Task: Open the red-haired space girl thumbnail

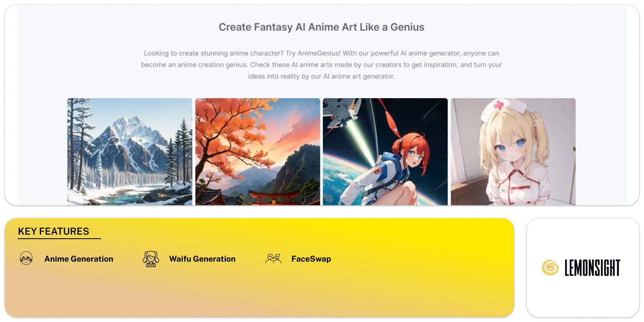Action: [x=385, y=152]
